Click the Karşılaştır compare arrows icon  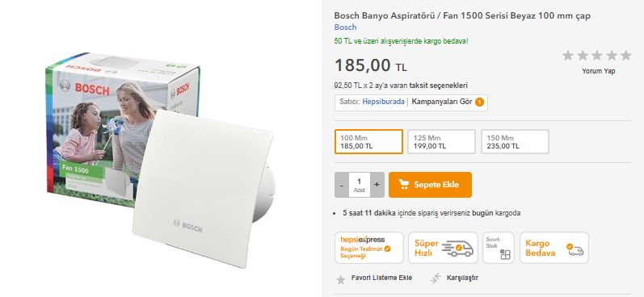[436, 278]
